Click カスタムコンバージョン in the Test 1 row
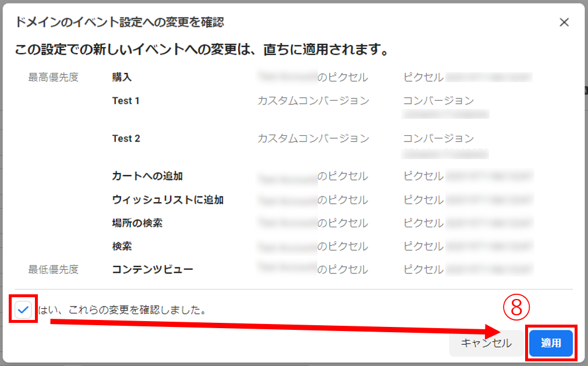 click(x=313, y=101)
